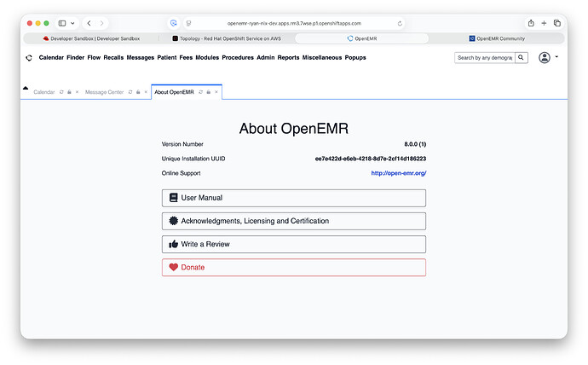Viewport: 588px width, 365px height.
Task: Switch to Topology Red Hat OpenShift tab
Action: tap(227, 38)
